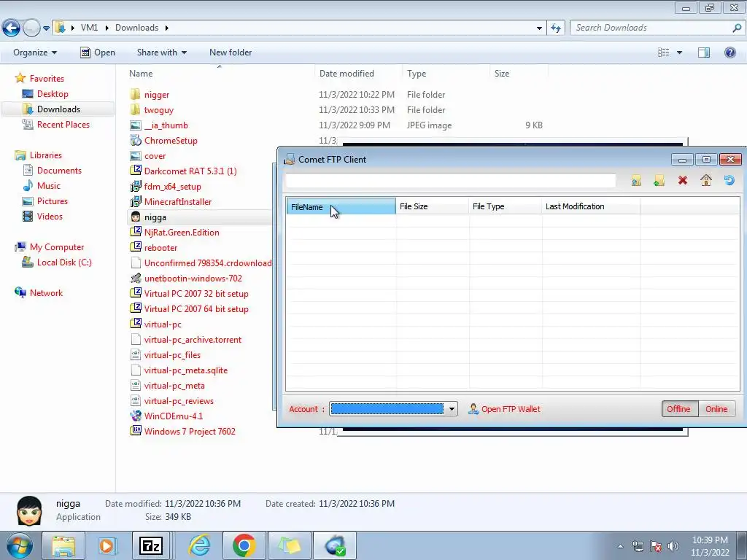Refresh the Downloads address bar
The image size is (747, 560).
[556, 28]
